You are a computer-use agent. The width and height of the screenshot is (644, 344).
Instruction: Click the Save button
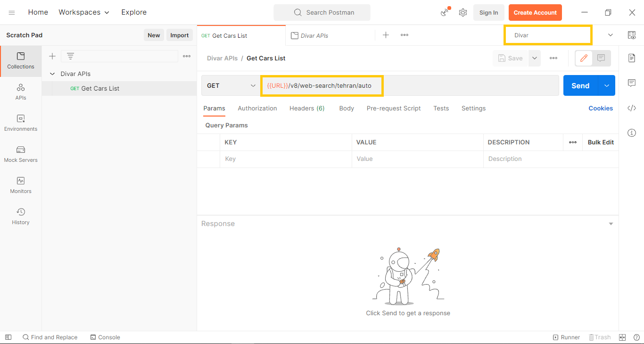pyautogui.click(x=511, y=58)
